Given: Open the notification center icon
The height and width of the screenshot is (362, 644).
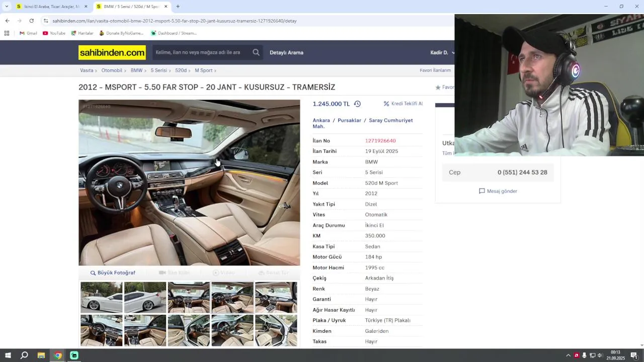Looking at the screenshot, I should pos(634,355).
